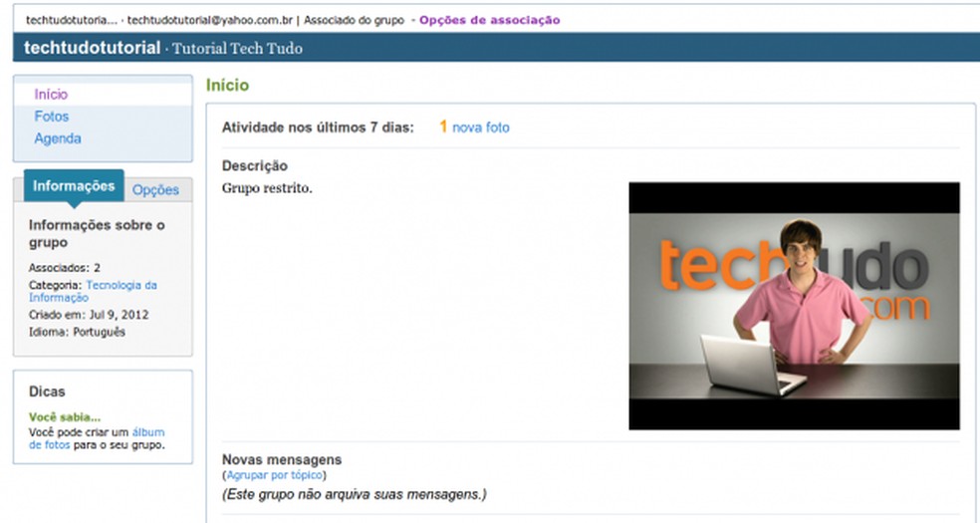Open the Início sidebar link
Image resolution: width=980 pixels, height=523 pixels.
point(51,95)
